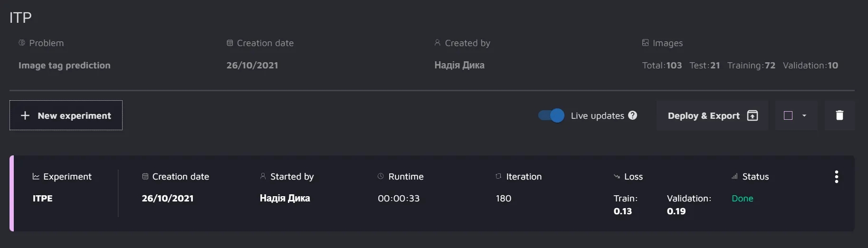Click the trash delete icon
Viewport: 868px width, 248px height.
click(x=839, y=115)
